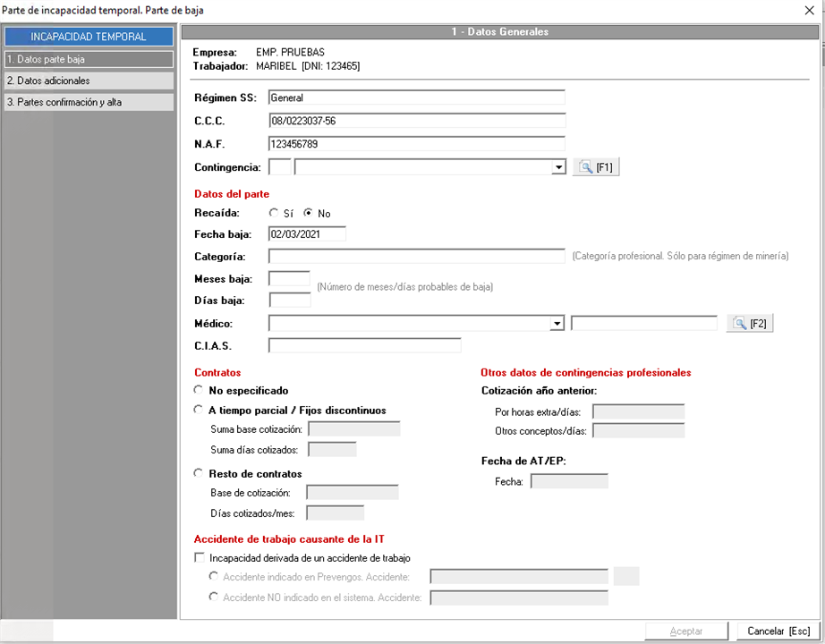Image resolution: width=825 pixels, height=644 pixels.
Task: Enable 'Incapacidad derivada de un accidente de trabajo'
Action: (x=200, y=558)
